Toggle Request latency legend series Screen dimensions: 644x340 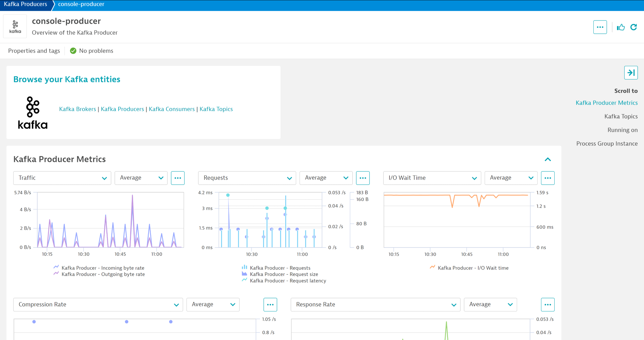point(288,281)
